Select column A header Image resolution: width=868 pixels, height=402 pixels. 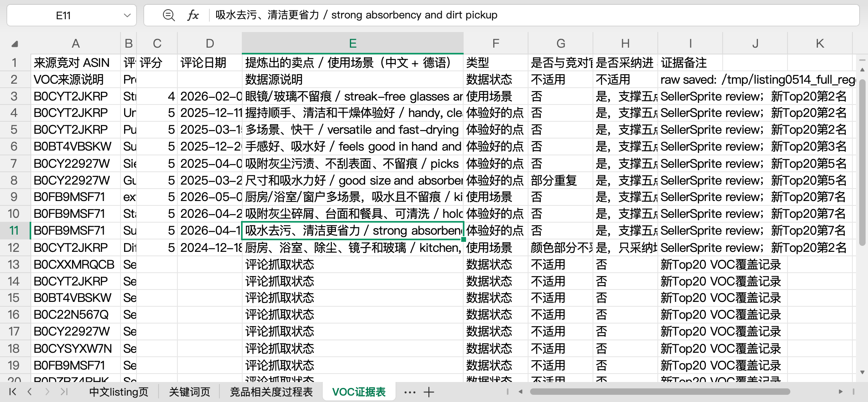coord(76,43)
